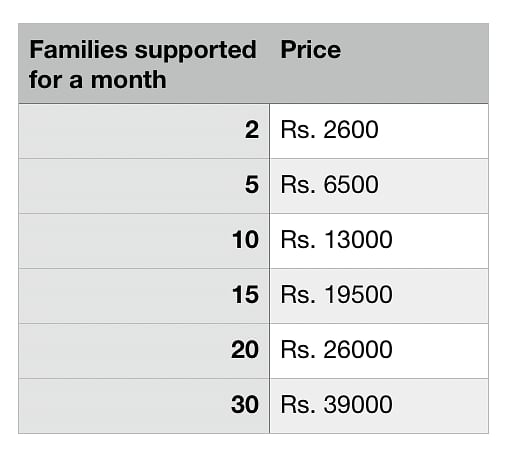Select the Rs. 13000 price cell
512x460 pixels.
pos(379,241)
